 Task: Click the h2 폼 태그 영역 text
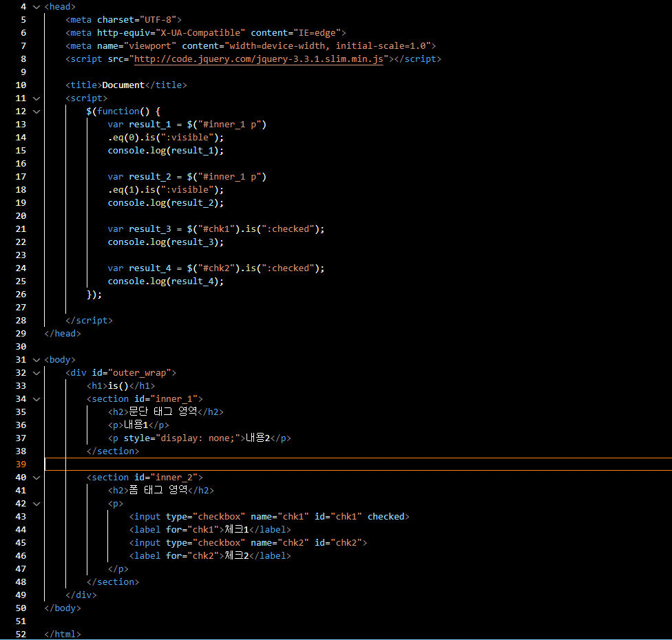coord(158,490)
